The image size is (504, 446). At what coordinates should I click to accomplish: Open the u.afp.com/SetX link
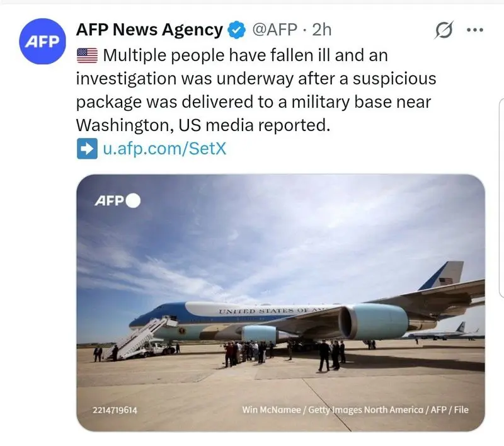coord(164,149)
